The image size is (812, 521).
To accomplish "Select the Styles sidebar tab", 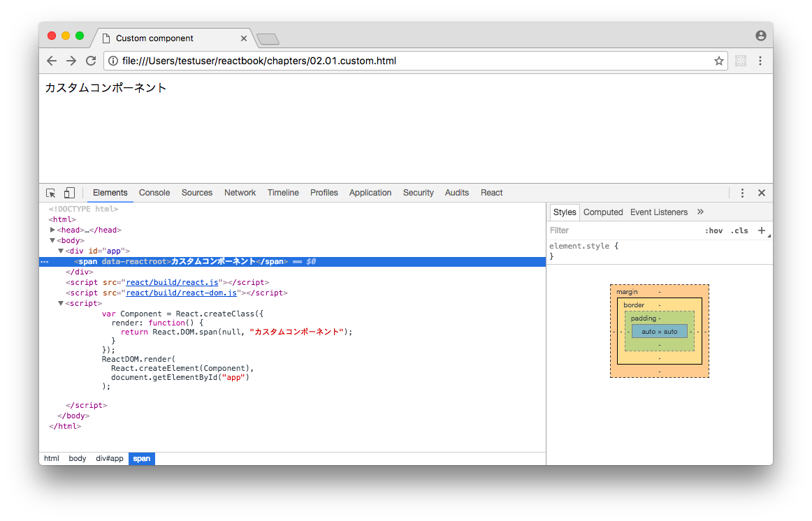I will click(x=565, y=212).
